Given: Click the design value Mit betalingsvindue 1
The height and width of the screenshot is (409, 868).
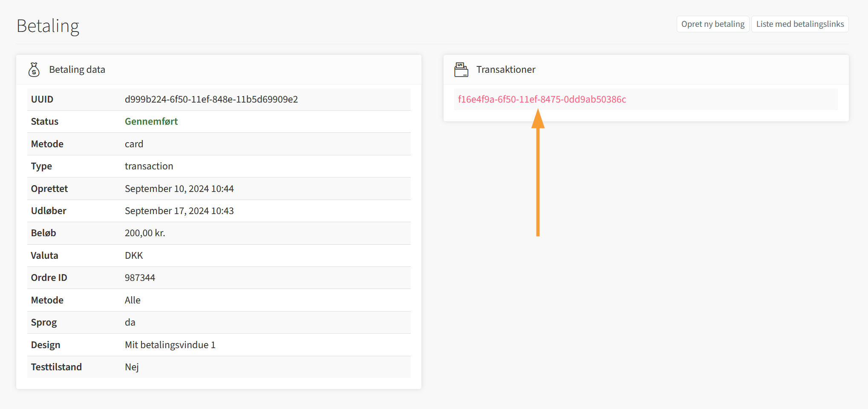Looking at the screenshot, I should pyautogui.click(x=170, y=345).
